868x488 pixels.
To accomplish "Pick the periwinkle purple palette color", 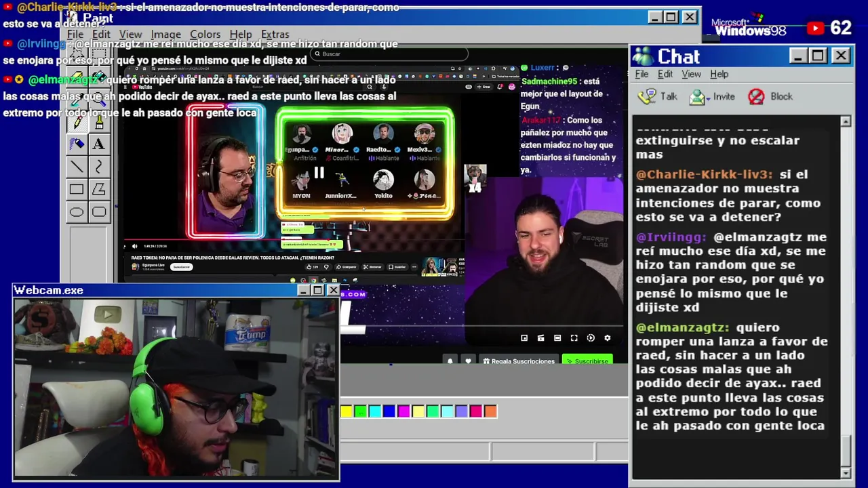I will click(461, 411).
